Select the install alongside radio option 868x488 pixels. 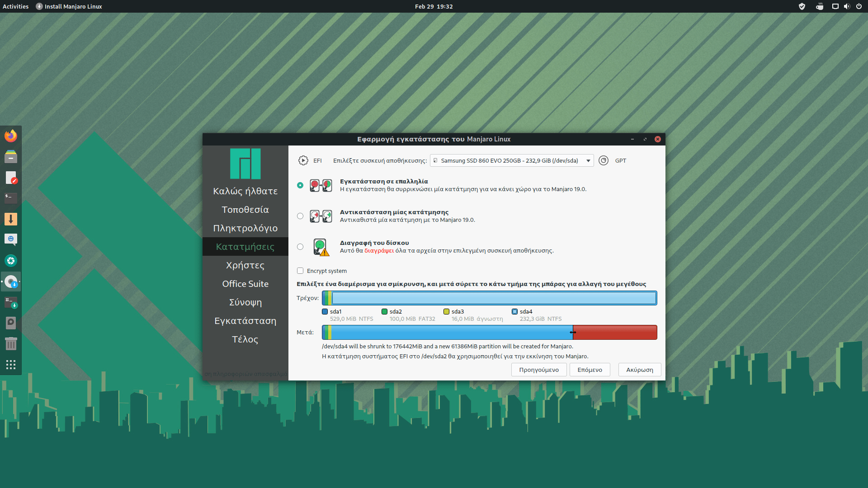tap(300, 185)
